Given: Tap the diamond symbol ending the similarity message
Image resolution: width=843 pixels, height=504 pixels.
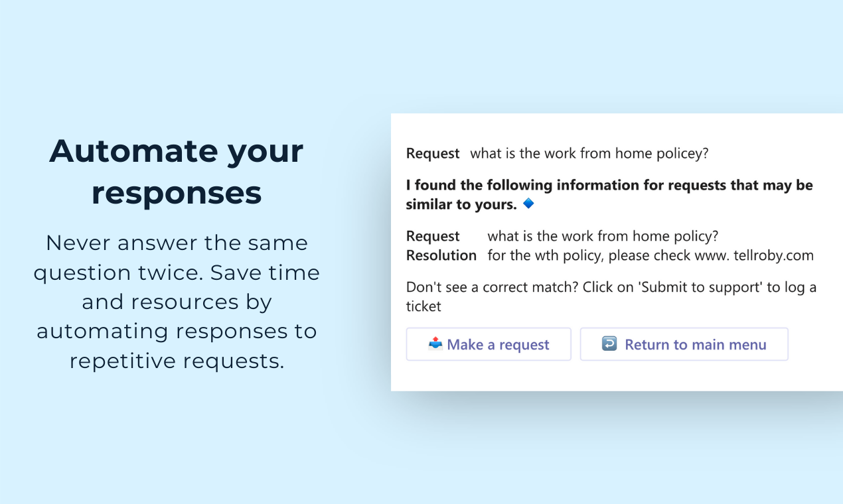Looking at the screenshot, I should (x=528, y=204).
